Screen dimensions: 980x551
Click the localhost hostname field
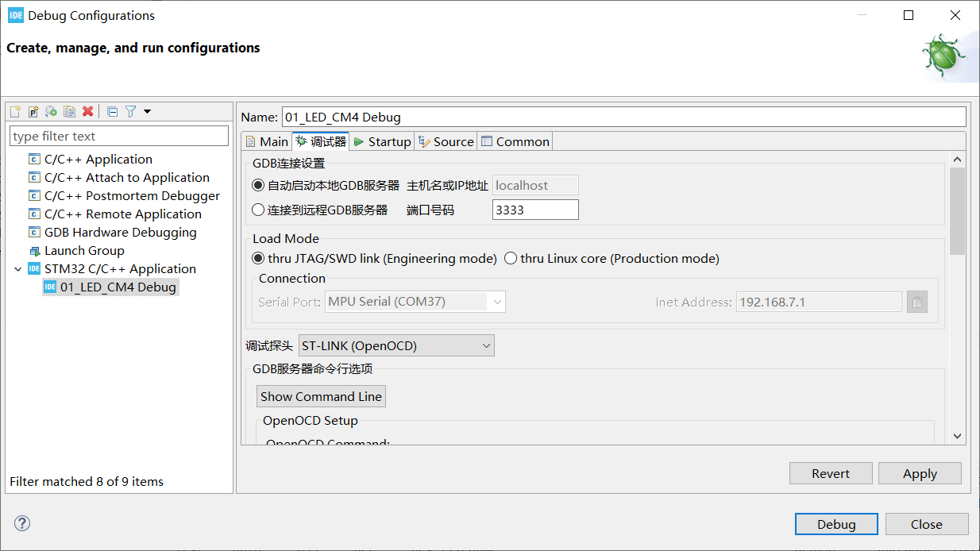[x=535, y=186]
